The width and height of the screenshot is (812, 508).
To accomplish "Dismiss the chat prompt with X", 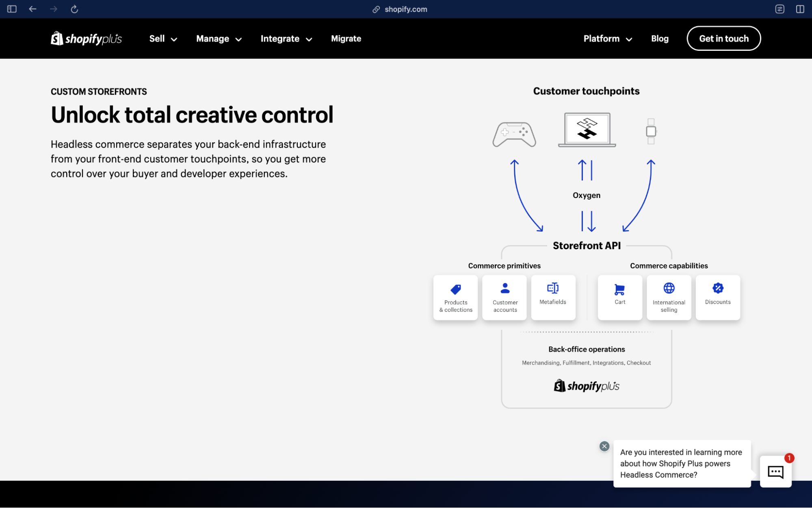I will point(604,446).
